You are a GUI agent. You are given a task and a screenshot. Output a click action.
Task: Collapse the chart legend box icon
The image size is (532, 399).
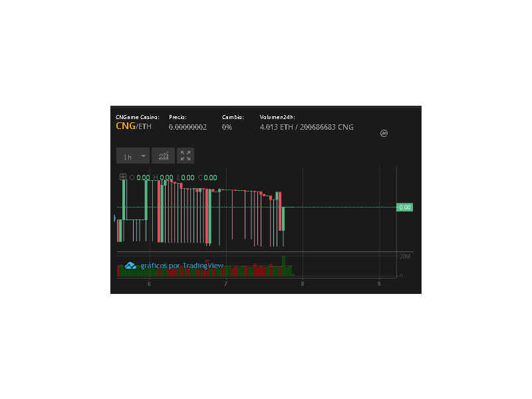[x=123, y=177]
